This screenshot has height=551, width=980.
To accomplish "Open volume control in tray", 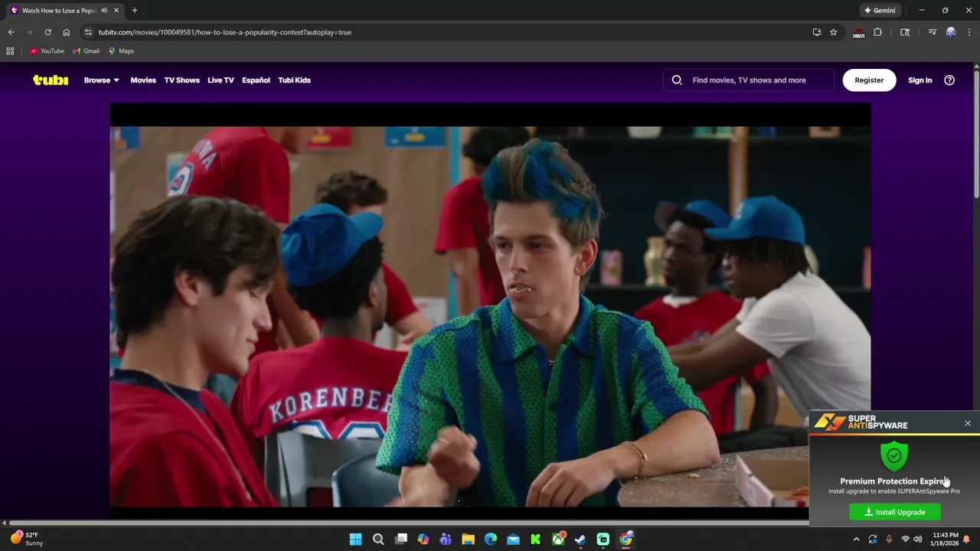I will 918,540.
